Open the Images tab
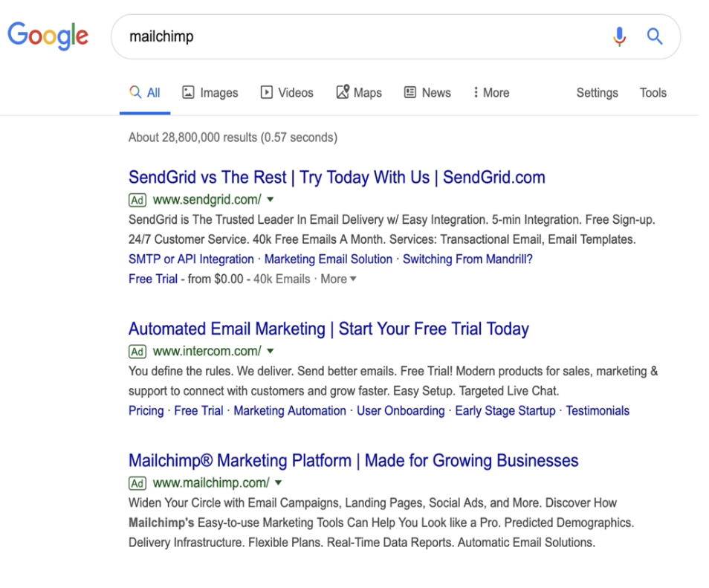The width and height of the screenshot is (709, 588). tap(210, 93)
